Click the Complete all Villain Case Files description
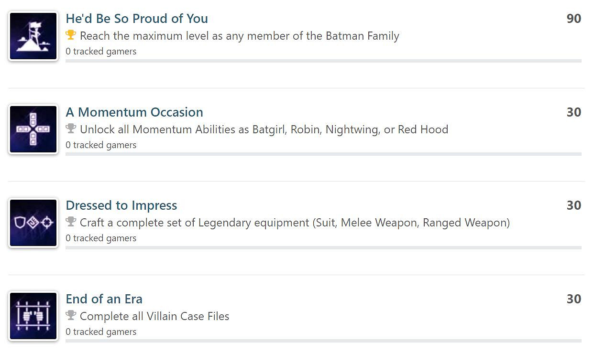 click(154, 316)
